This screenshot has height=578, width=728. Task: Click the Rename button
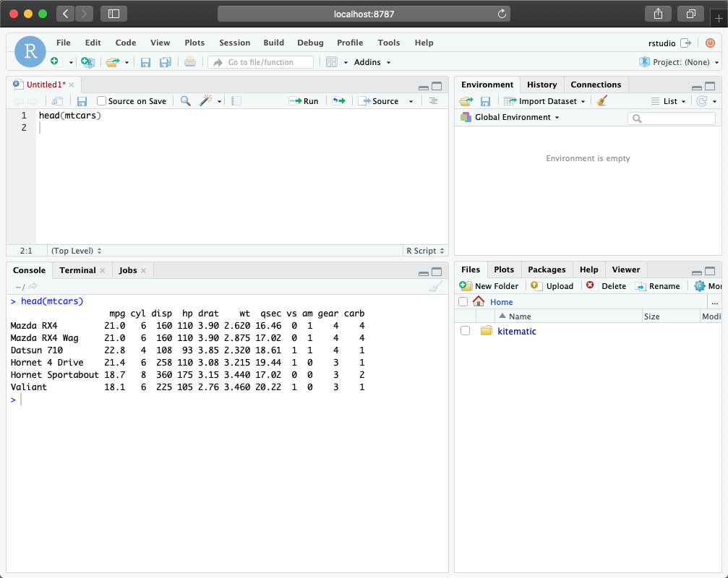tap(657, 286)
